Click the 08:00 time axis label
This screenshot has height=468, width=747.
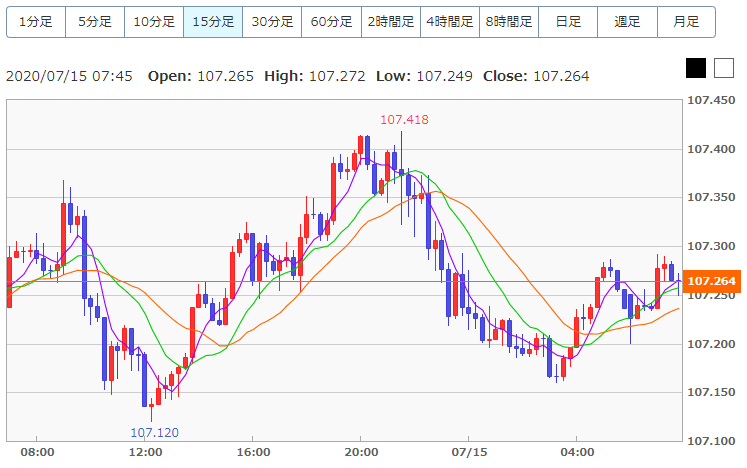pyautogui.click(x=37, y=452)
